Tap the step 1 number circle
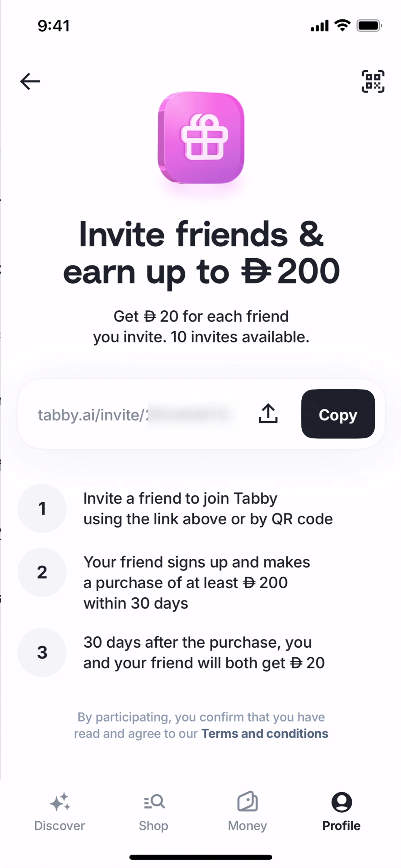The height and width of the screenshot is (868, 401). click(x=42, y=508)
